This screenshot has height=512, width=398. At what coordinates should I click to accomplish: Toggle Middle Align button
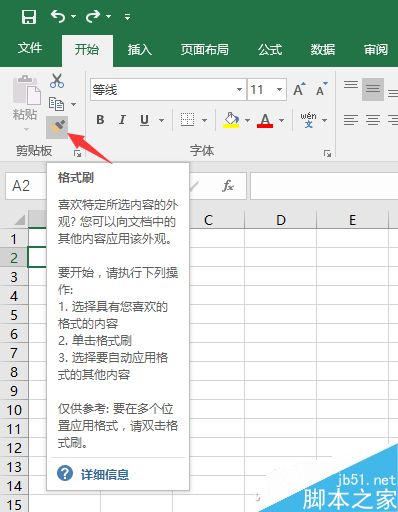(x=373, y=89)
